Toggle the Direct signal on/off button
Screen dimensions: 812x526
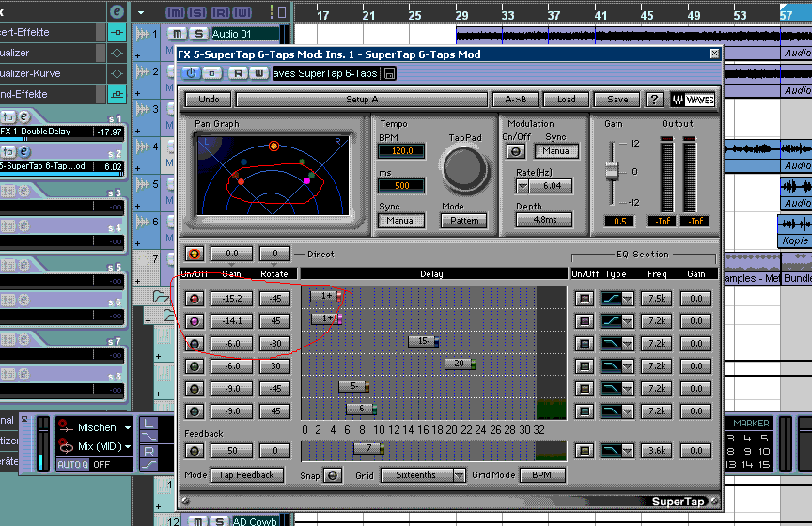pyautogui.click(x=195, y=255)
